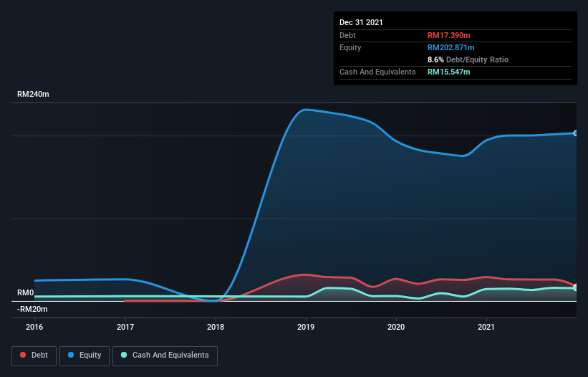
Task: Click the Debt label in tooltip
Action: [x=347, y=35]
